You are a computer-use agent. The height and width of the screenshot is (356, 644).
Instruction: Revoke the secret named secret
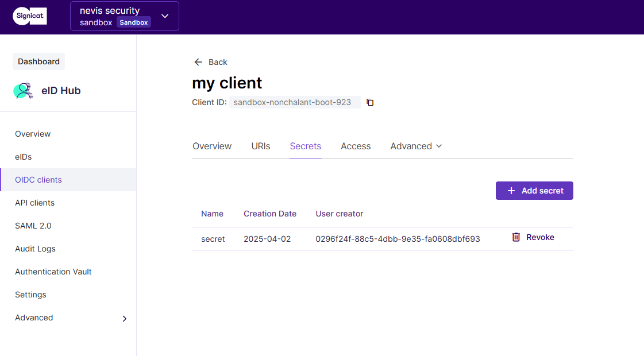pyautogui.click(x=540, y=237)
